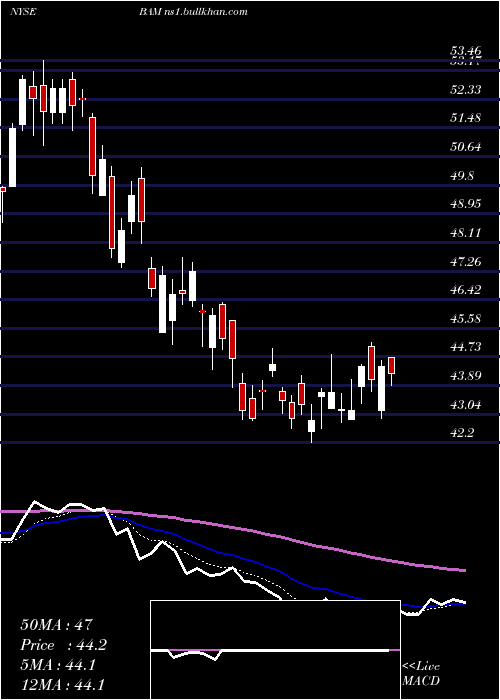Select the 43.04 price axis label
Screen dimensions: 500x700
pyautogui.click(x=466, y=405)
